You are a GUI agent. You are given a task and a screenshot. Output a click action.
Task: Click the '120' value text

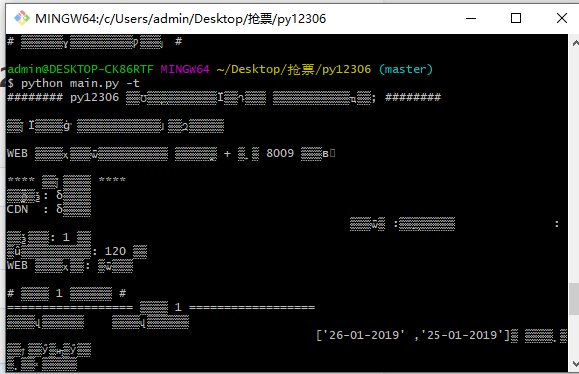(x=115, y=251)
